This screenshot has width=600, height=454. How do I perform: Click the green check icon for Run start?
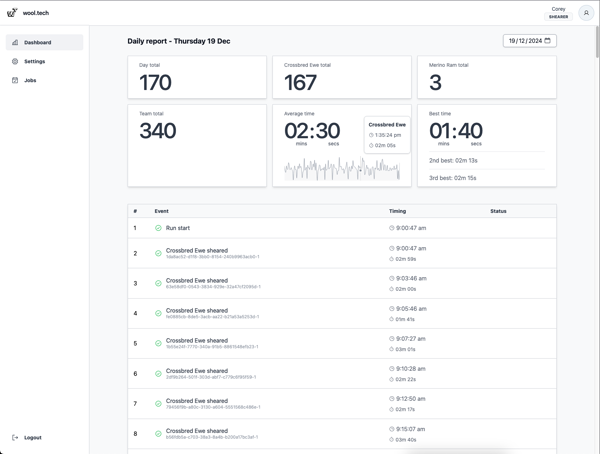158,228
